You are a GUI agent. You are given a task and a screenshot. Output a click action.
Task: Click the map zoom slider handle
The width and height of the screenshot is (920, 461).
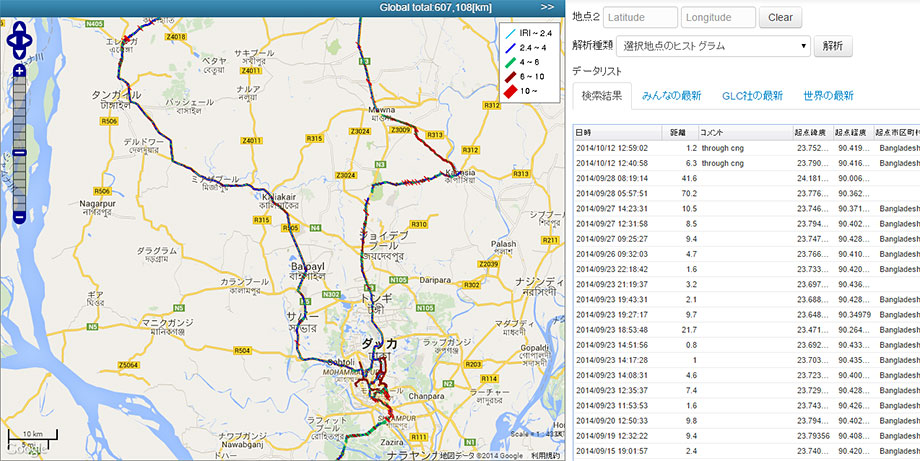click(x=19, y=152)
